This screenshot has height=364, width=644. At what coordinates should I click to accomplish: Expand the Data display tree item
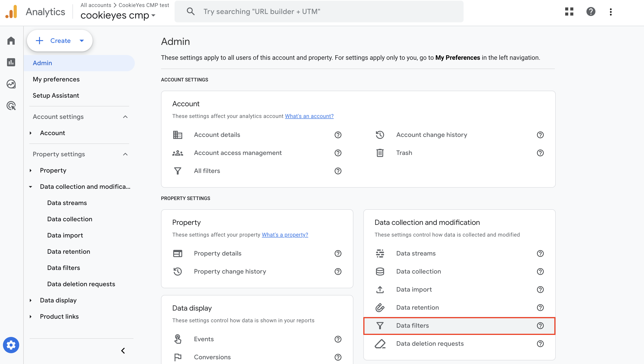[x=30, y=300]
